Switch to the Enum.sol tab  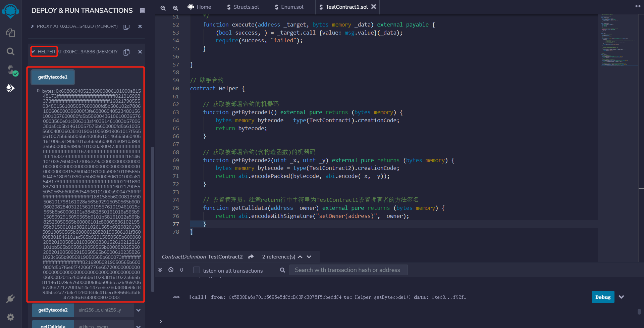click(x=289, y=7)
